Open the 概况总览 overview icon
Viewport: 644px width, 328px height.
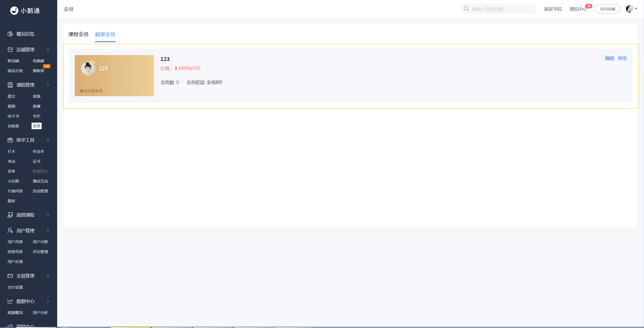click(x=10, y=34)
